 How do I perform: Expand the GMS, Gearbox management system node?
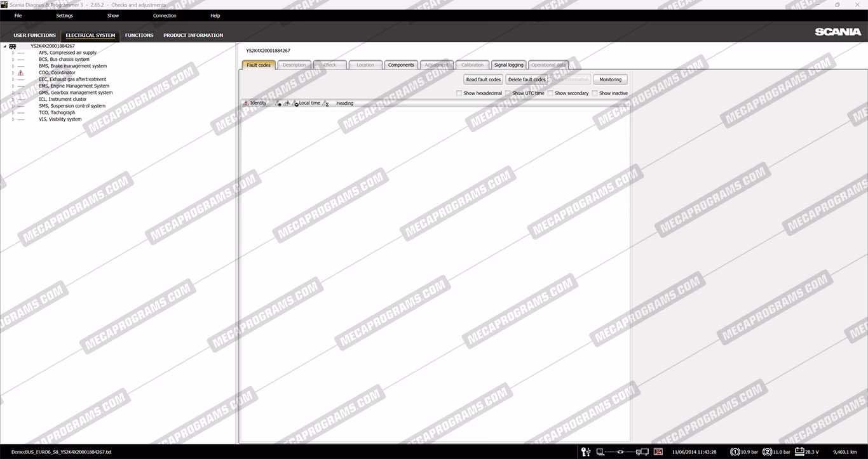pyautogui.click(x=13, y=93)
